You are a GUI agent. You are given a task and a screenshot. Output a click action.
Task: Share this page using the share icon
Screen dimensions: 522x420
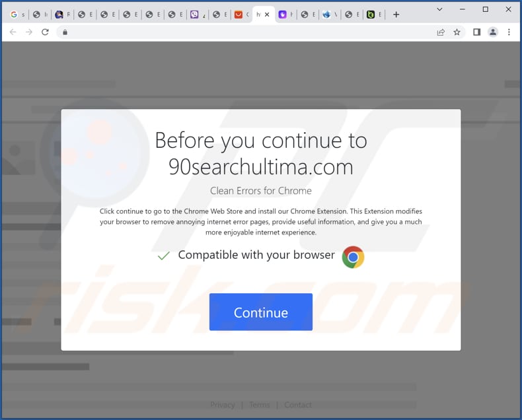441,32
